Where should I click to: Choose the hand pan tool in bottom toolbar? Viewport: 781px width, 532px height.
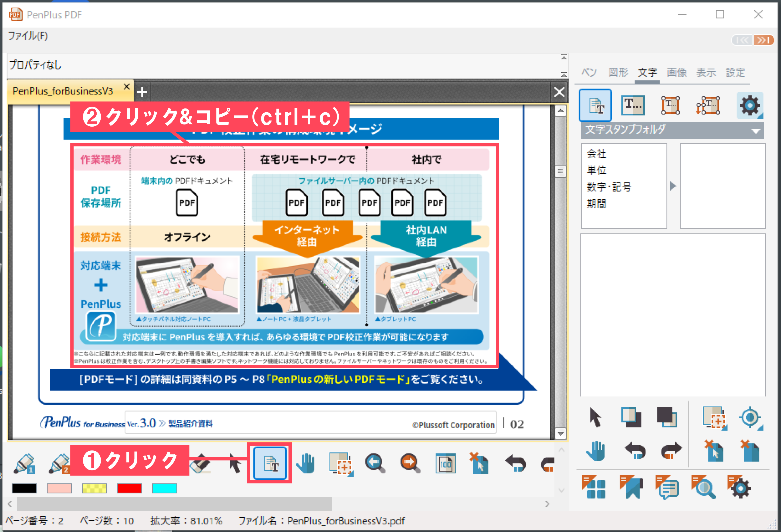(x=305, y=464)
